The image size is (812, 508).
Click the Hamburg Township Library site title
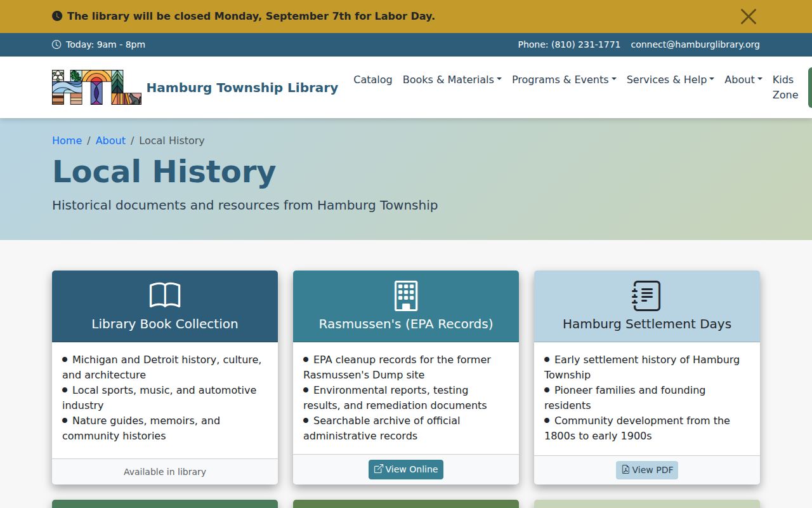point(242,88)
